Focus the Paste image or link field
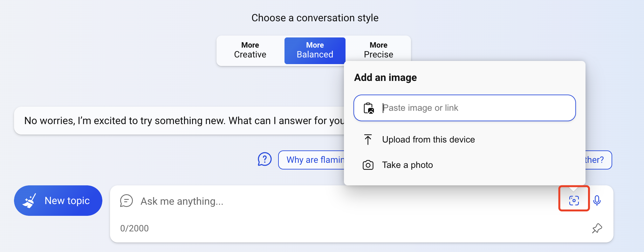644x252 pixels. click(x=477, y=108)
